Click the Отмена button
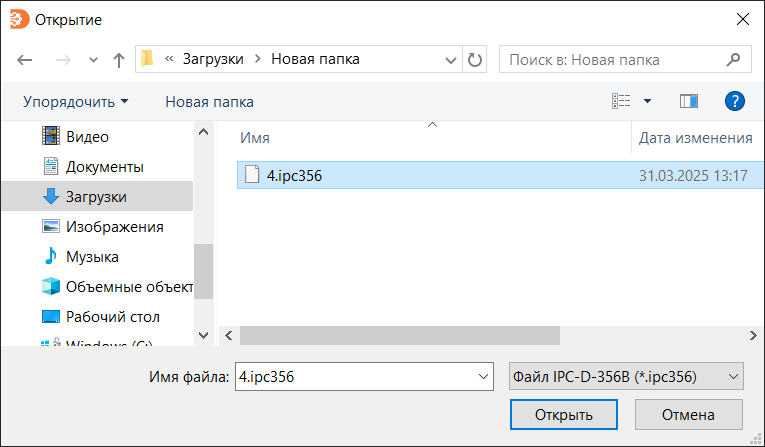This screenshot has width=765, height=447. 688,415
